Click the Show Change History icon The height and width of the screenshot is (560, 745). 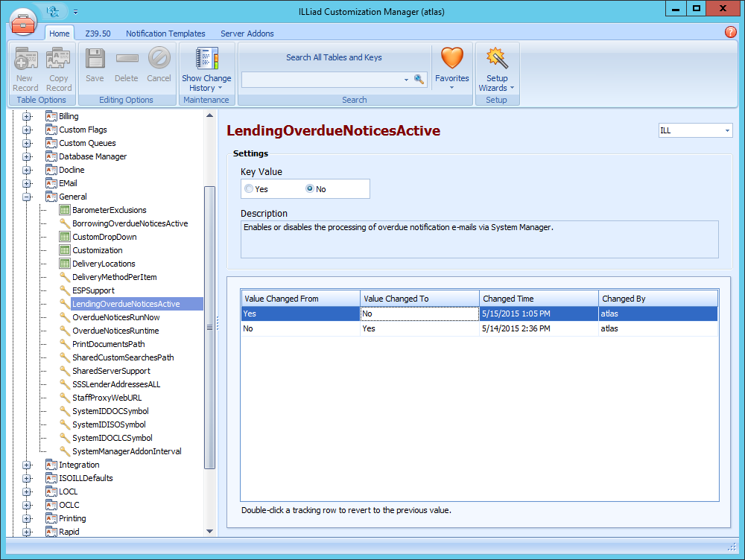pyautogui.click(x=206, y=59)
